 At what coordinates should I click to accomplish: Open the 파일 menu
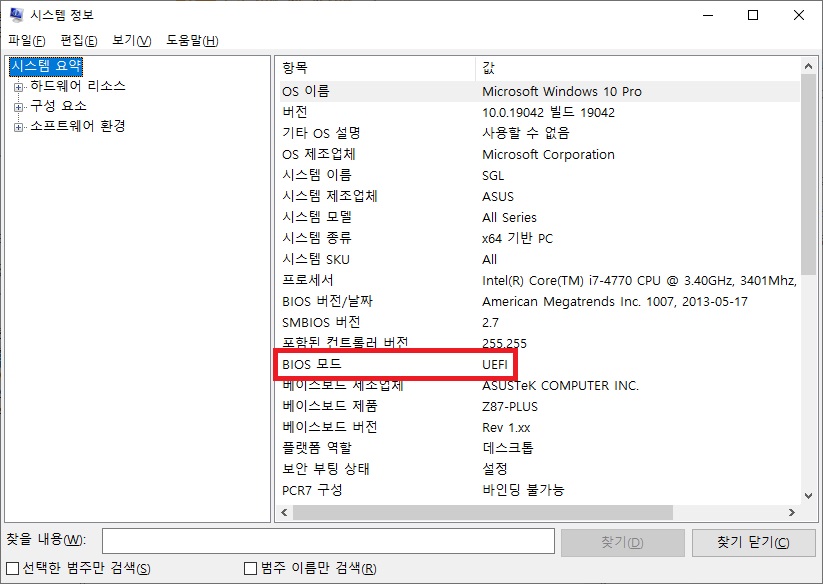point(24,40)
